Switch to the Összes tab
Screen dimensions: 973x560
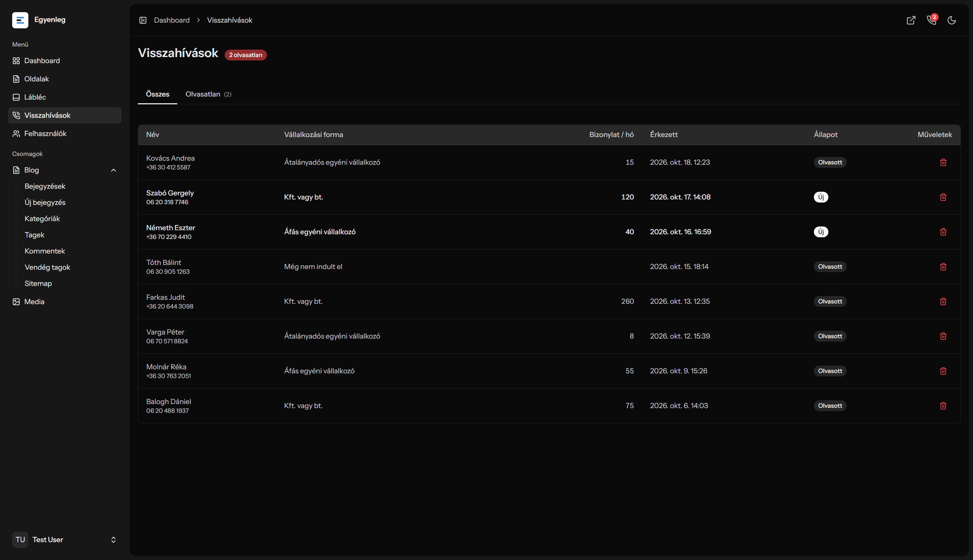pos(157,94)
